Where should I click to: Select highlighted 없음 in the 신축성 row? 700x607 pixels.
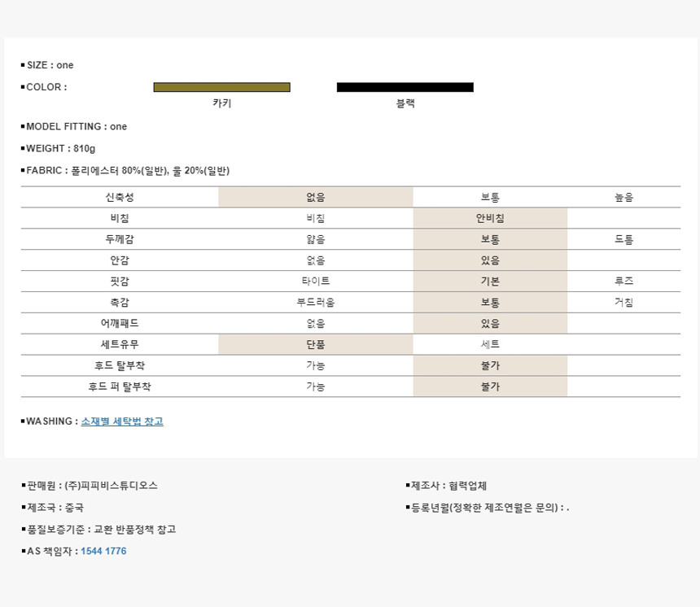(315, 197)
